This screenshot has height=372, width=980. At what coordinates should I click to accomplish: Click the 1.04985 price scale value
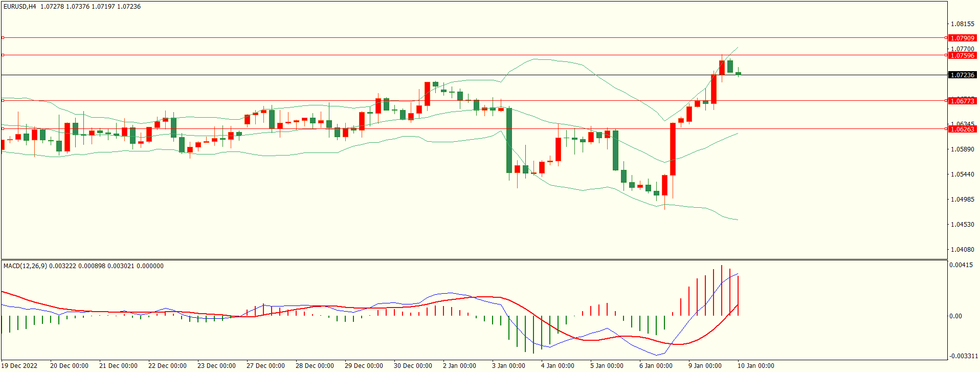963,200
